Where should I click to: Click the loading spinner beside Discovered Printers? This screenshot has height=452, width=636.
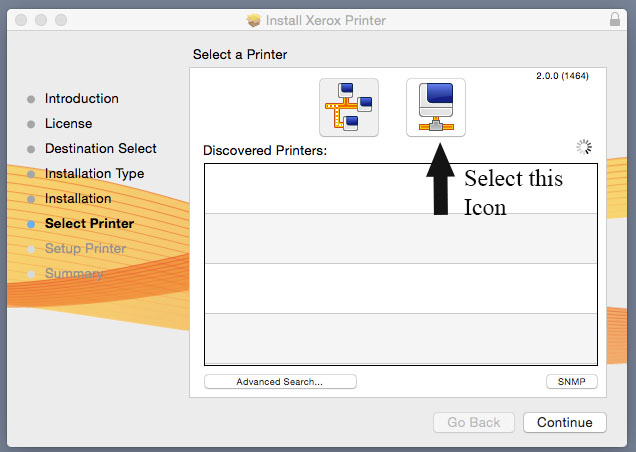click(584, 147)
